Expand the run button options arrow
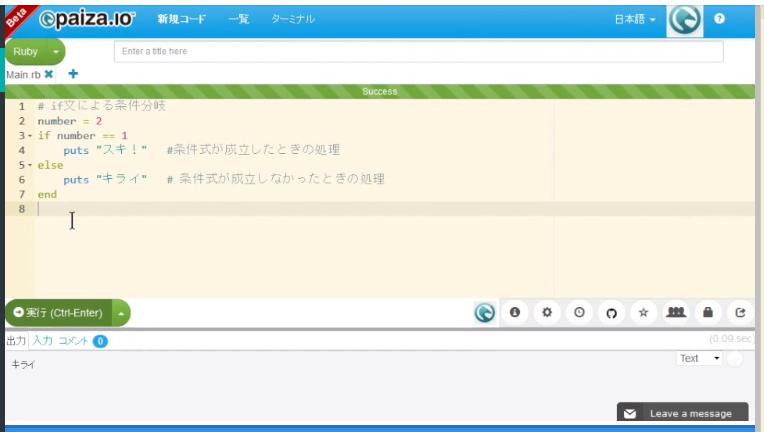 pos(121,313)
